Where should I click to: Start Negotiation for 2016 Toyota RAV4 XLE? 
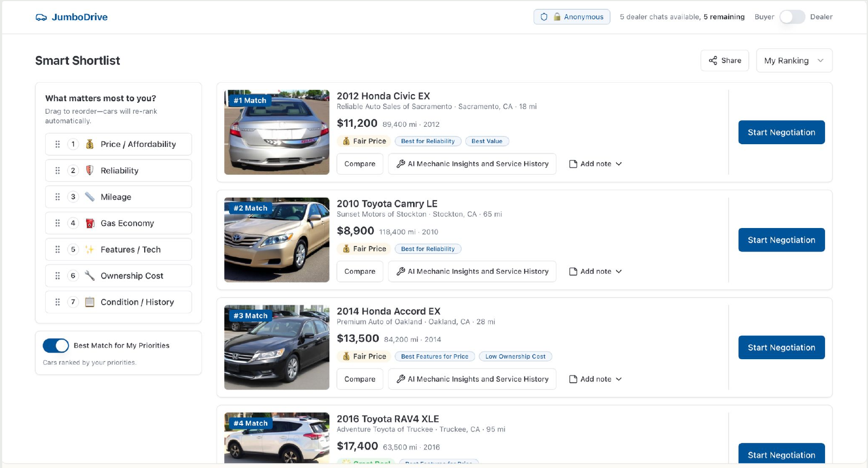781,454
